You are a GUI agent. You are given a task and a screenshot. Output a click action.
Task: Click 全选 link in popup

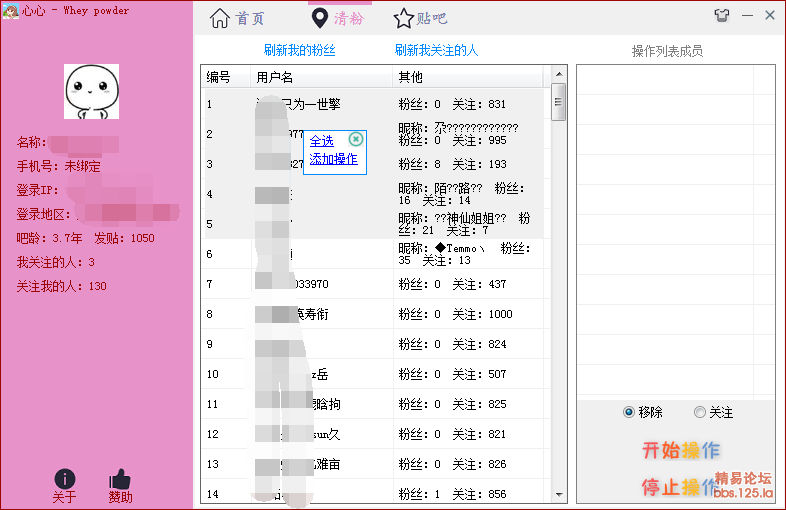pos(321,141)
